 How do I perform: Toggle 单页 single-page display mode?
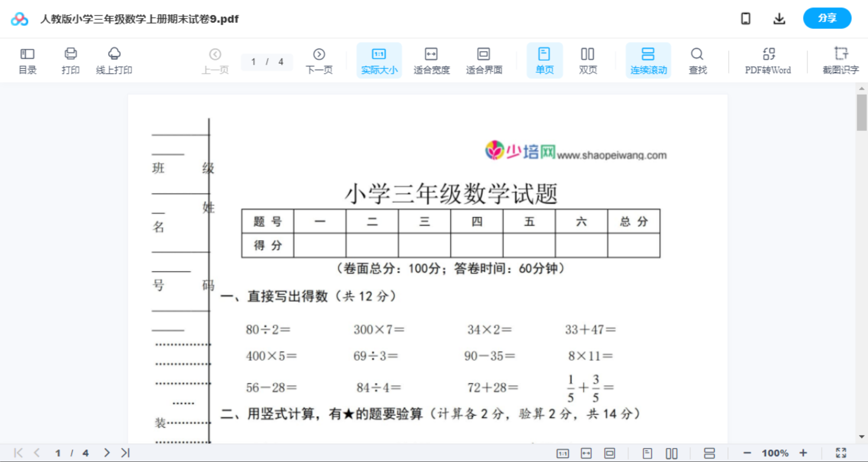click(544, 60)
